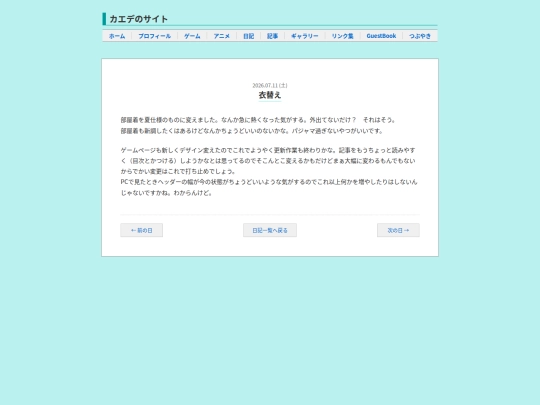Click the 2026.07.11 (土) date text
The width and height of the screenshot is (540, 405).
(x=270, y=85)
